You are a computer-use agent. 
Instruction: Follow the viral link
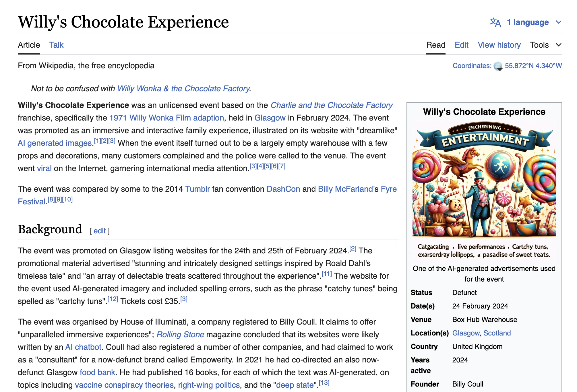point(44,168)
